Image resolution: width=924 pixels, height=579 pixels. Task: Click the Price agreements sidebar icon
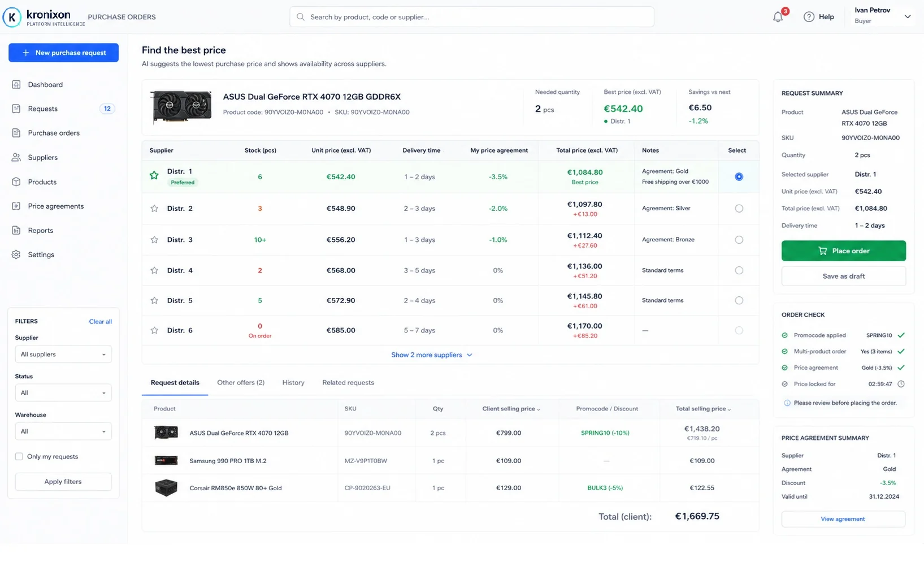pos(16,206)
